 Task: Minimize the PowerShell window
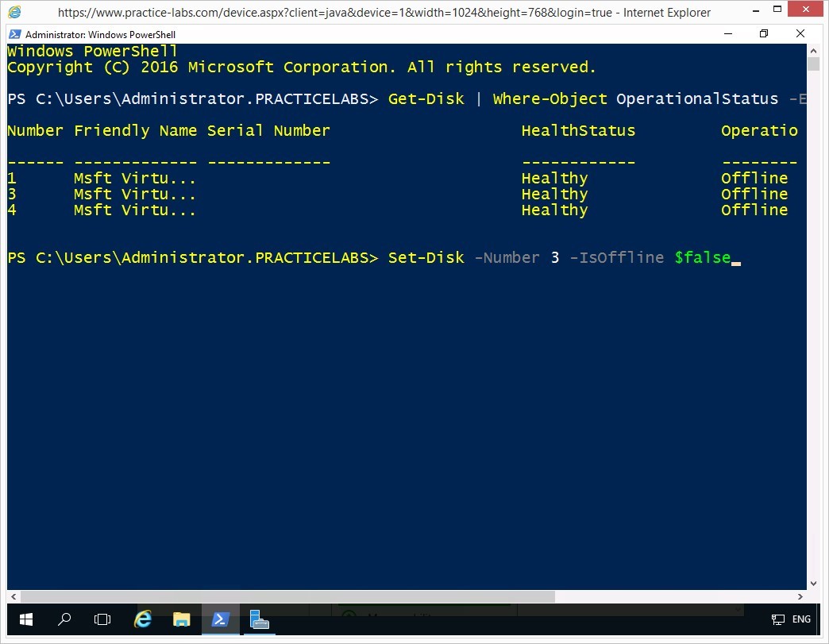coord(727,34)
